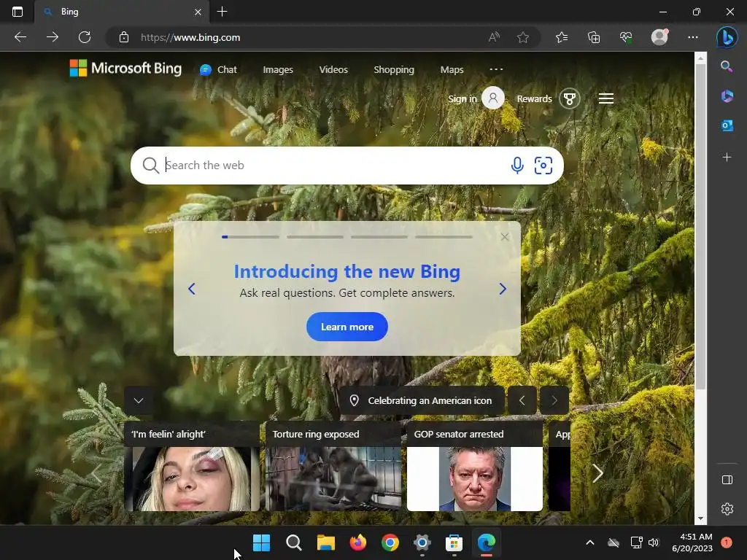Go to Maps

coord(452,69)
